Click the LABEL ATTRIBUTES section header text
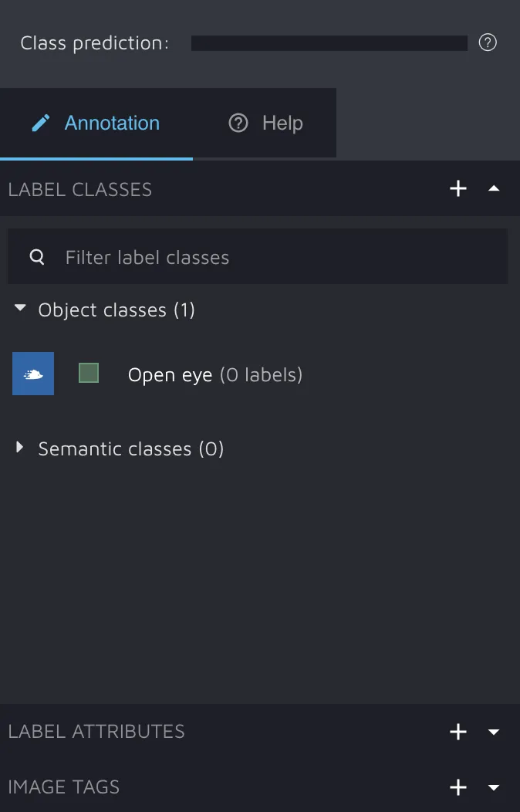This screenshot has height=812, width=520. pyautogui.click(x=96, y=732)
